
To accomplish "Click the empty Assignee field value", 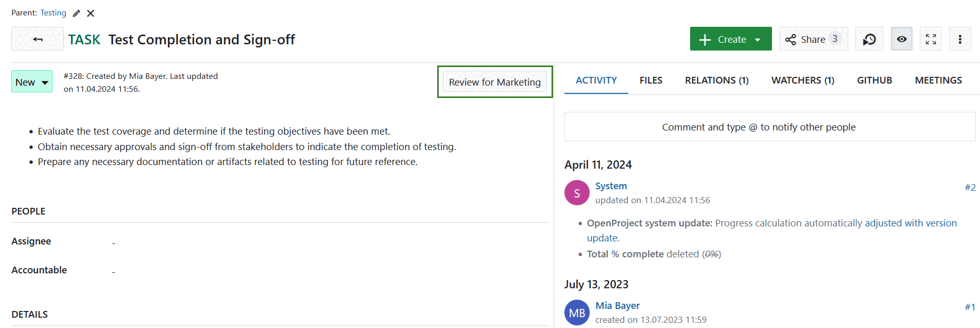I will tap(113, 242).
